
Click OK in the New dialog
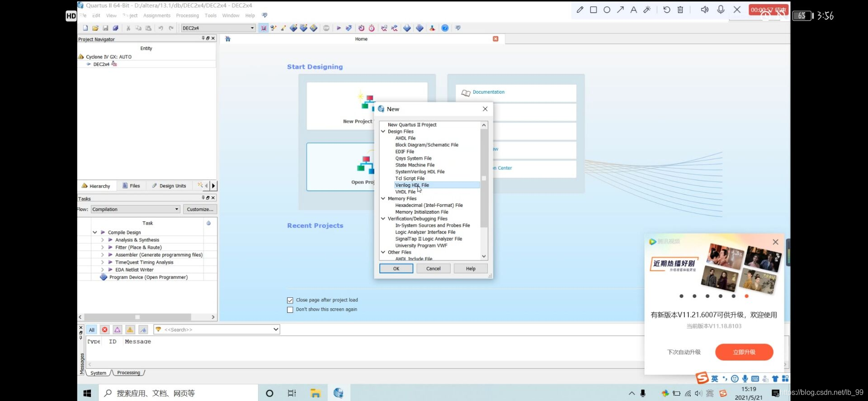click(396, 268)
